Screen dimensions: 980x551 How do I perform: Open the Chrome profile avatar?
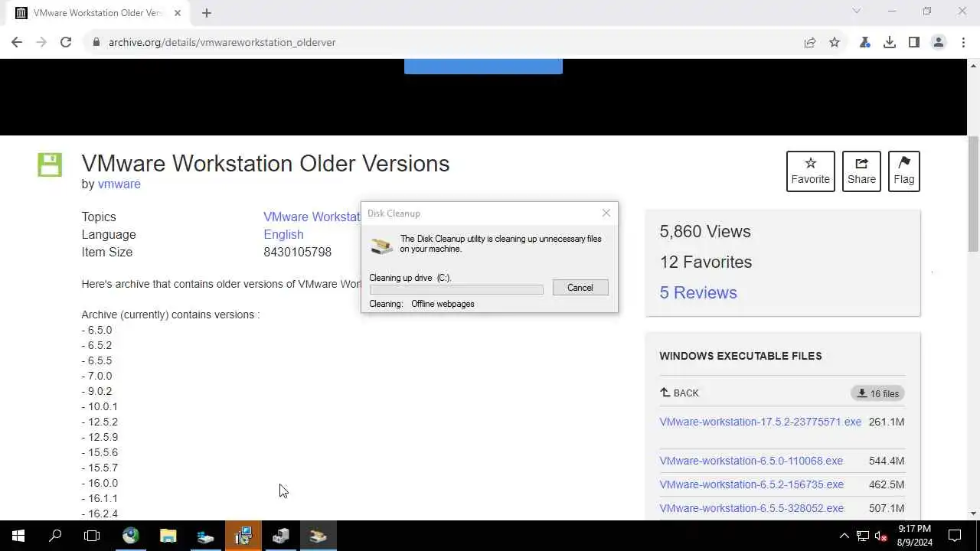pos(939,42)
